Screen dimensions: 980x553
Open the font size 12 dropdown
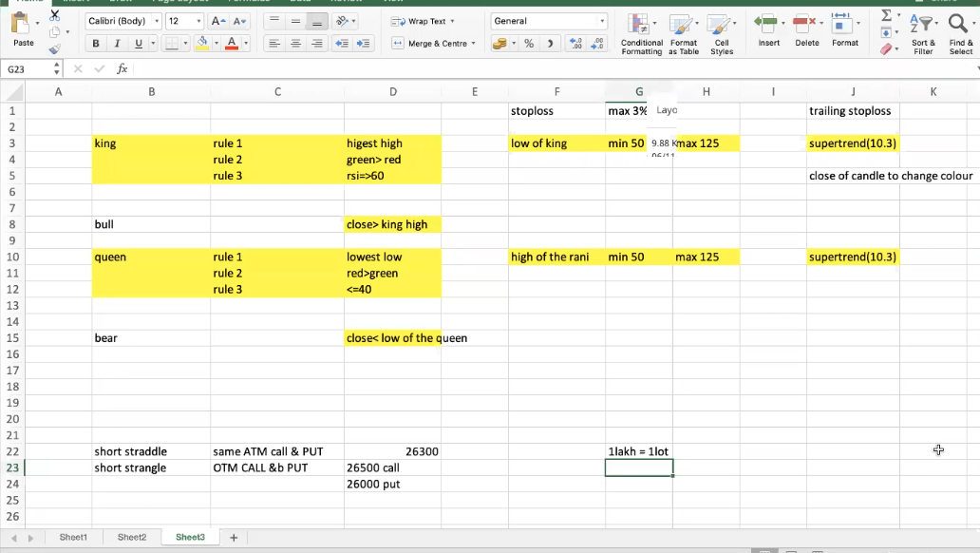(184, 21)
